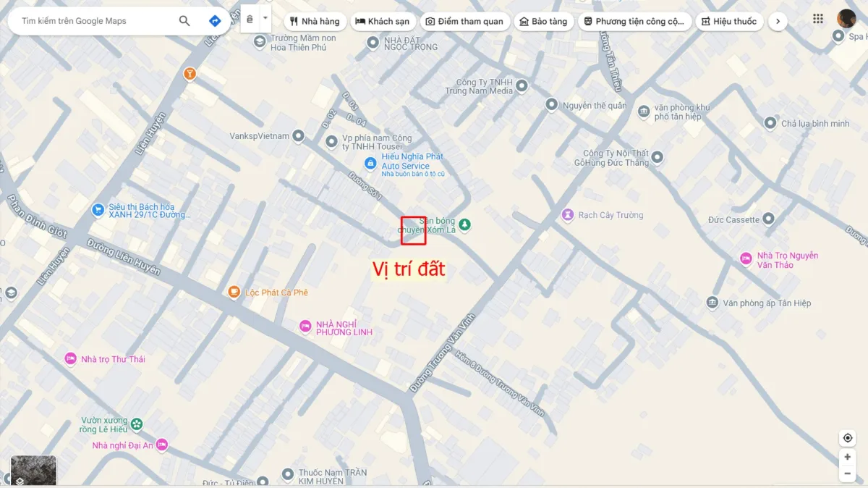Zoom in with the plus button
The height and width of the screenshot is (488, 868).
pos(847,457)
